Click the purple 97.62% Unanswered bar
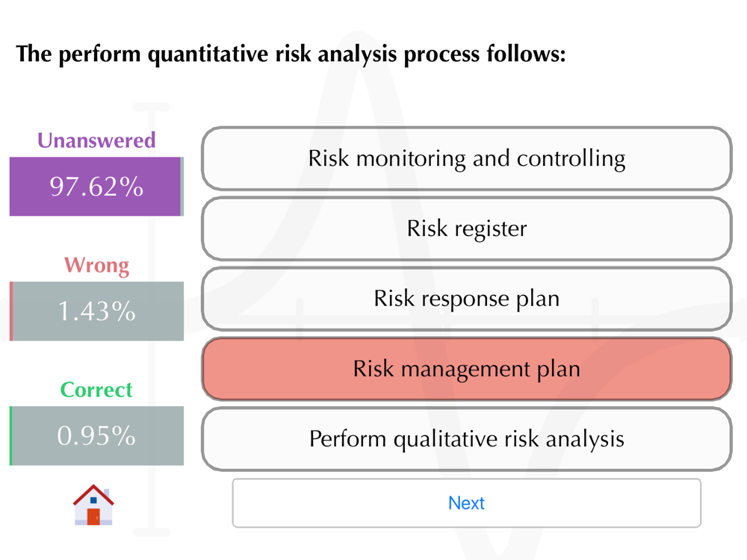This screenshot has width=747, height=560. pos(96,186)
